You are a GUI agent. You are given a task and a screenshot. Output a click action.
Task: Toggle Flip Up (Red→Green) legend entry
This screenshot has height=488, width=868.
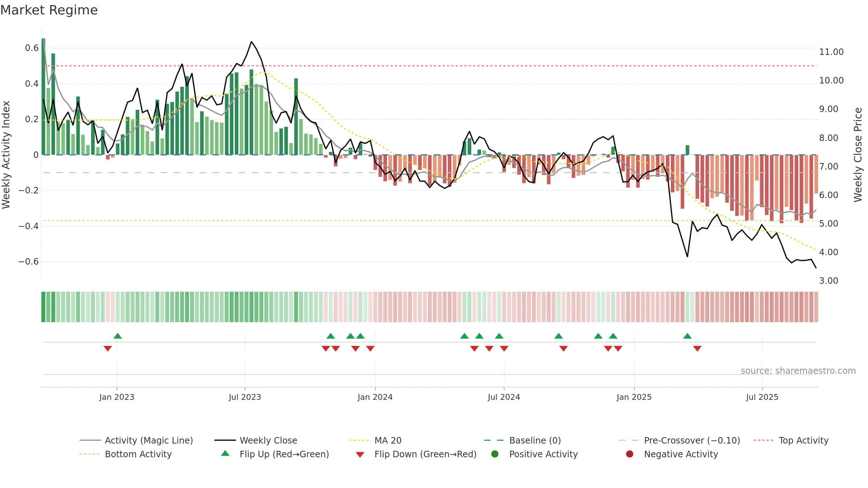[275, 454]
